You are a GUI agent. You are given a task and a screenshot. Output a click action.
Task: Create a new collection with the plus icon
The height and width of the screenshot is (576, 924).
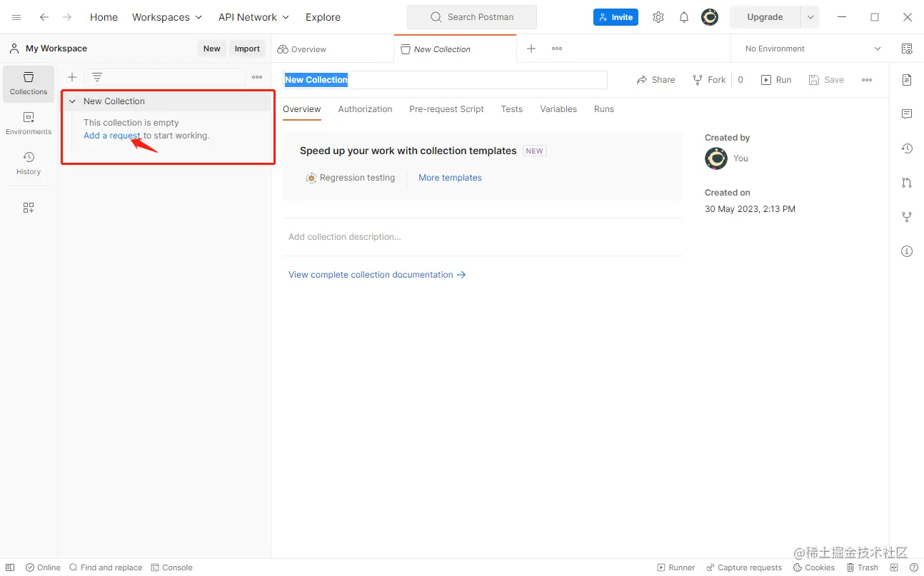(72, 77)
